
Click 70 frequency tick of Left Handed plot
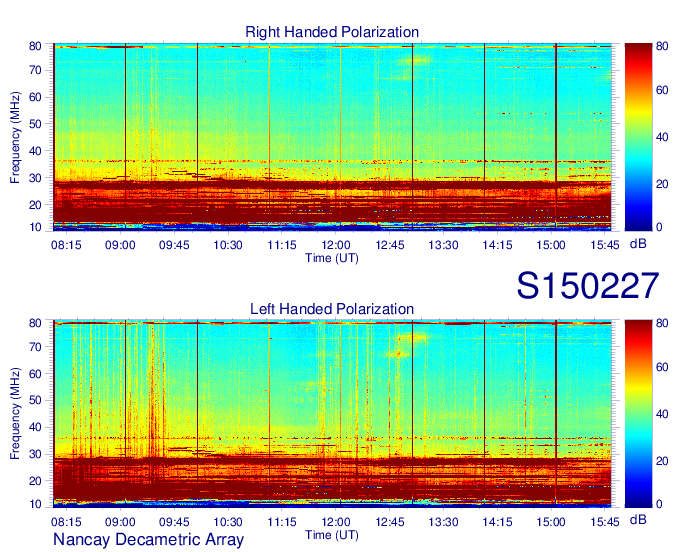35,347
